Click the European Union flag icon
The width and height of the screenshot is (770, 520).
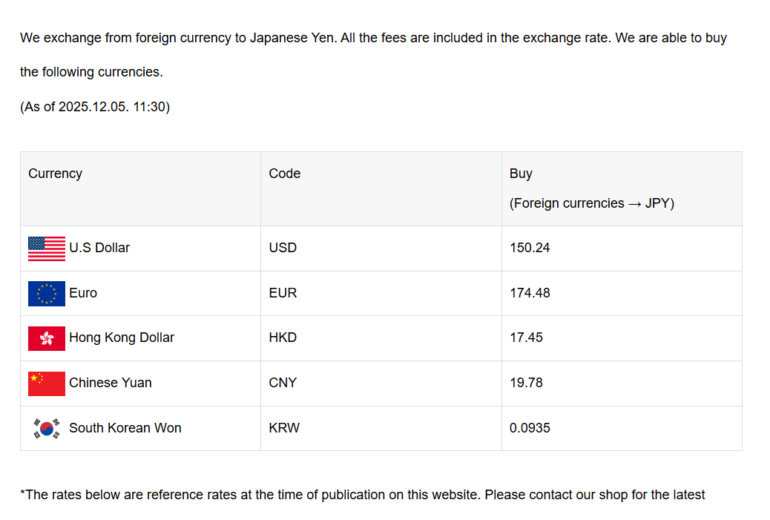pos(47,293)
